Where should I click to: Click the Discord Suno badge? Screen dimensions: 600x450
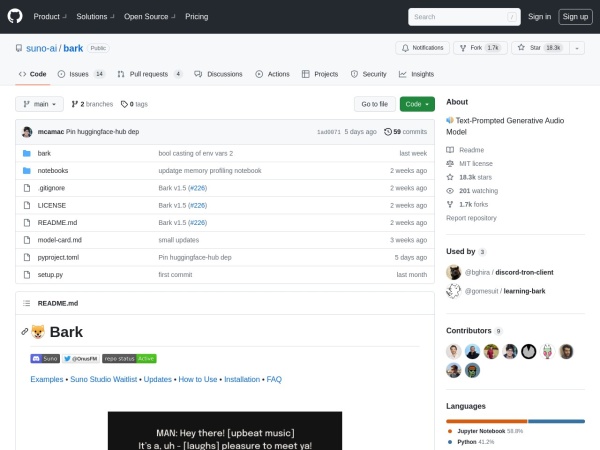click(46, 358)
